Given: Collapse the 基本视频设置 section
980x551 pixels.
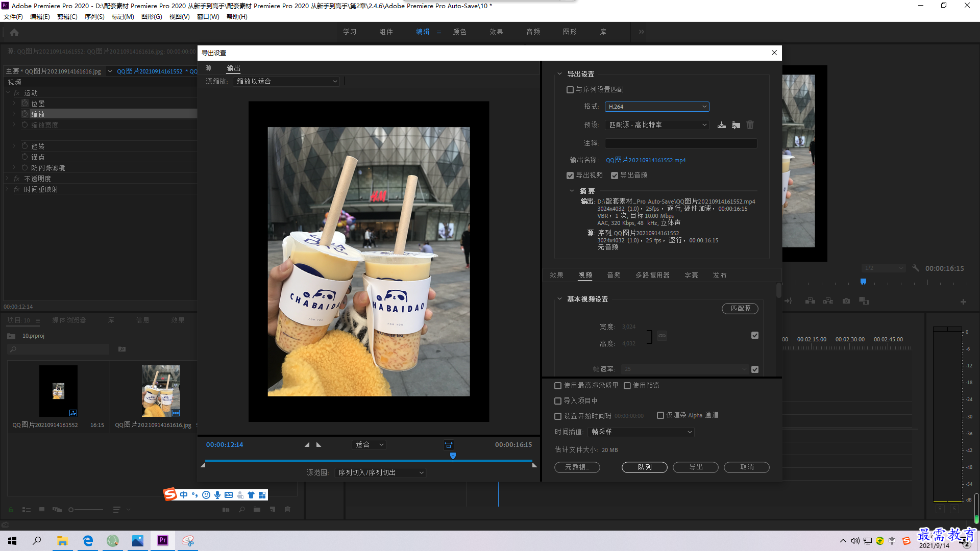Looking at the screenshot, I should click(x=559, y=299).
